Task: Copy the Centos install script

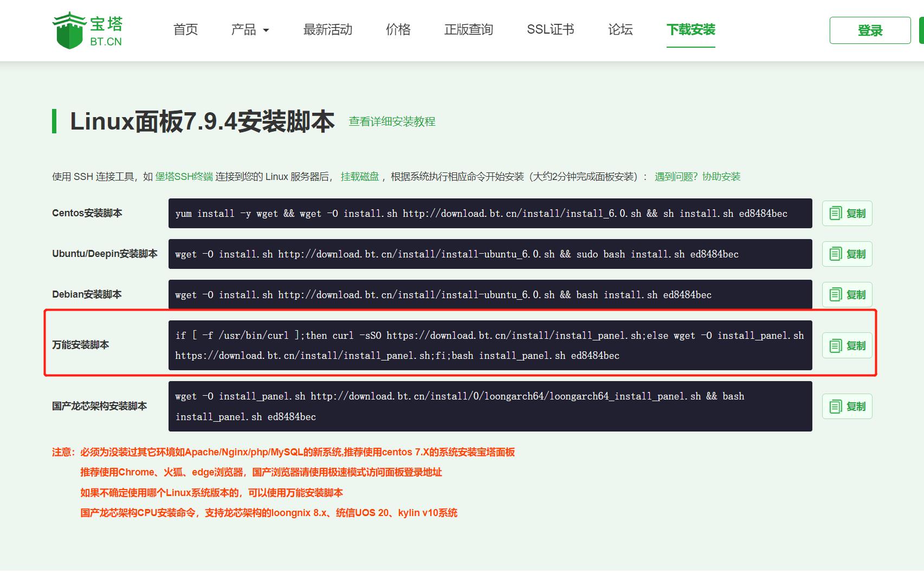Action: coord(847,214)
